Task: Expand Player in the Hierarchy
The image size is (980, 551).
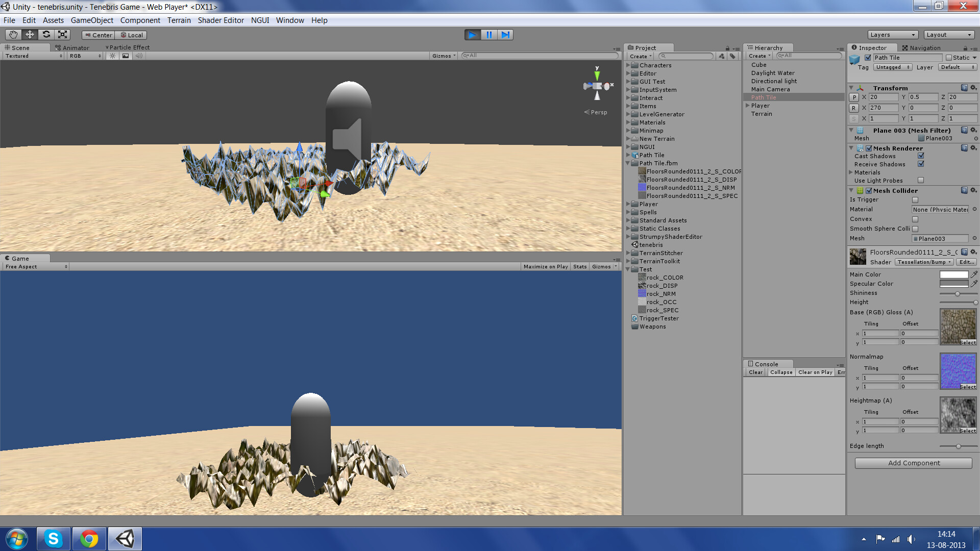Action: [748, 105]
